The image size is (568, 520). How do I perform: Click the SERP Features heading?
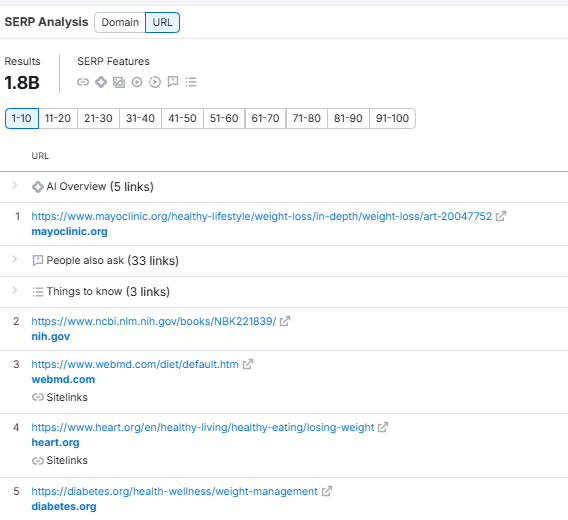[113, 61]
